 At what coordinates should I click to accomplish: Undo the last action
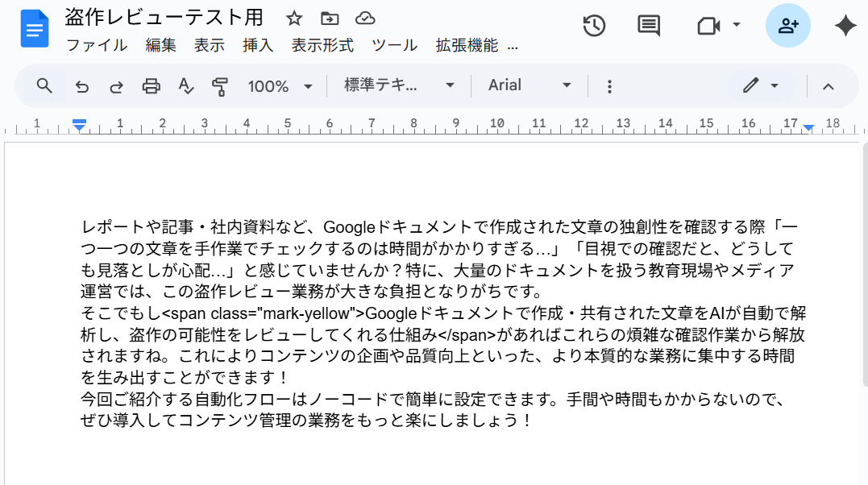click(x=82, y=86)
